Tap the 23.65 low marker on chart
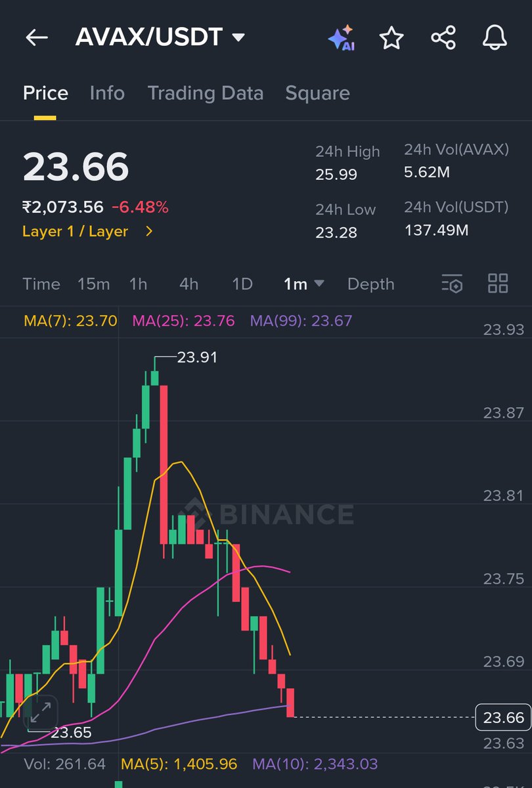The width and height of the screenshot is (532, 788). pyautogui.click(x=71, y=732)
